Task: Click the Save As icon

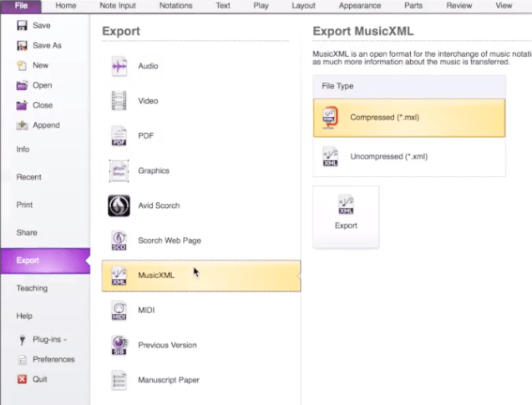Action: (x=22, y=45)
